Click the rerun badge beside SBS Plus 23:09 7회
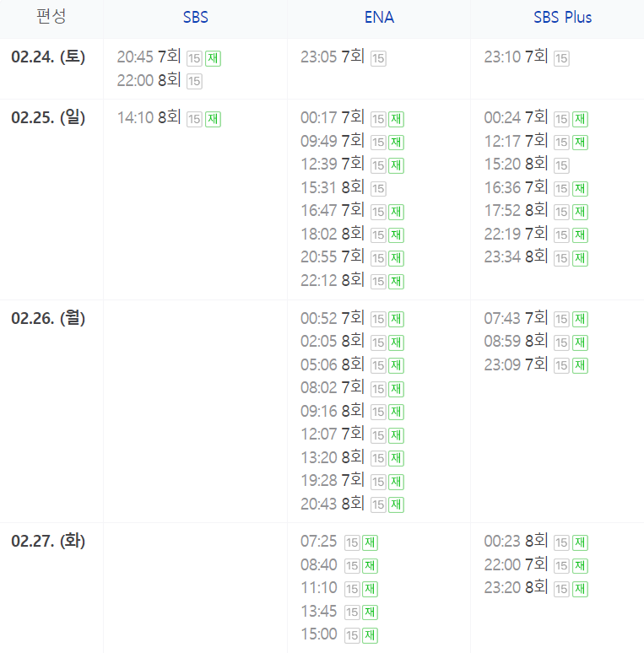The width and height of the screenshot is (644, 653). pos(580,365)
